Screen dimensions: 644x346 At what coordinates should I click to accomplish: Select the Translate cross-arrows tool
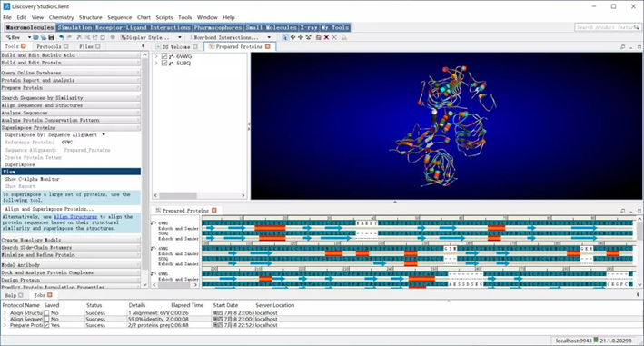coord(301,37)
